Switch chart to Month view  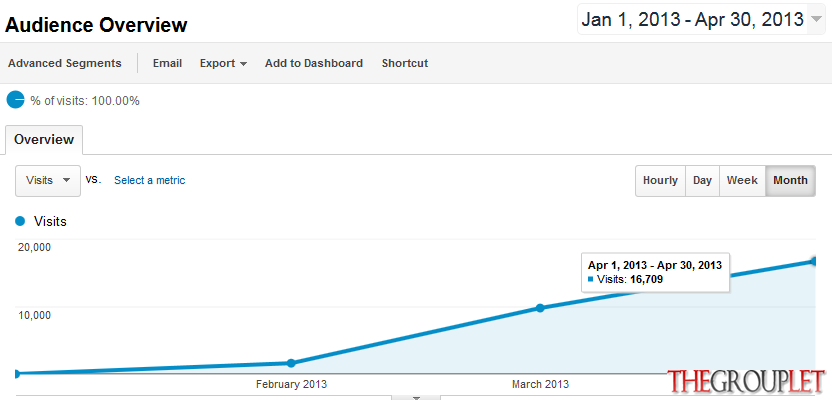coord(790,180)
